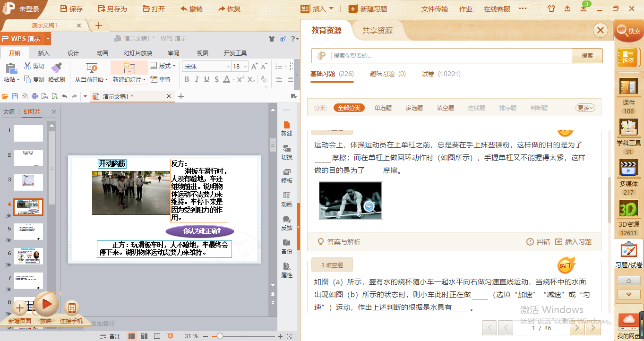Open the 审阅 ribbon tab
644x341 pixels.
point(173,53)
